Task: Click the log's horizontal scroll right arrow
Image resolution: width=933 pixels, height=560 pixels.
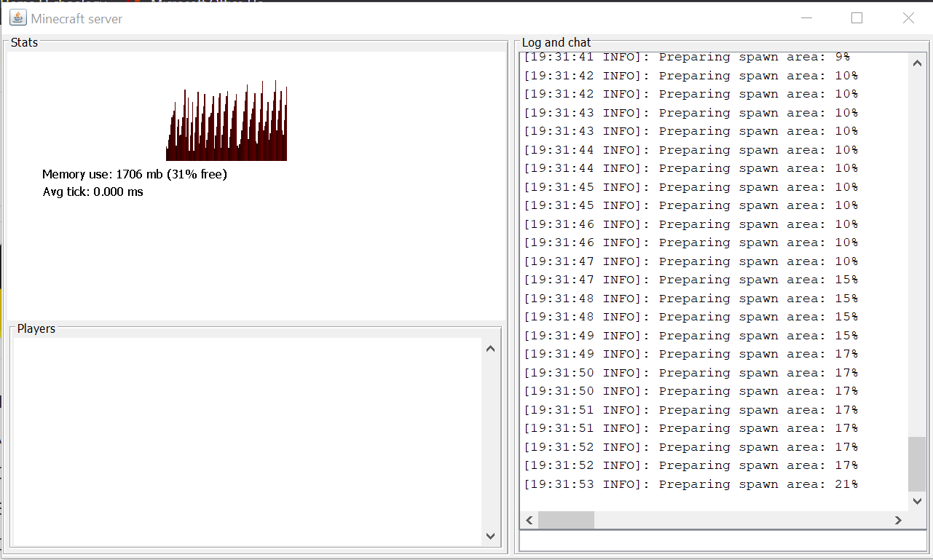Action: 898,520
